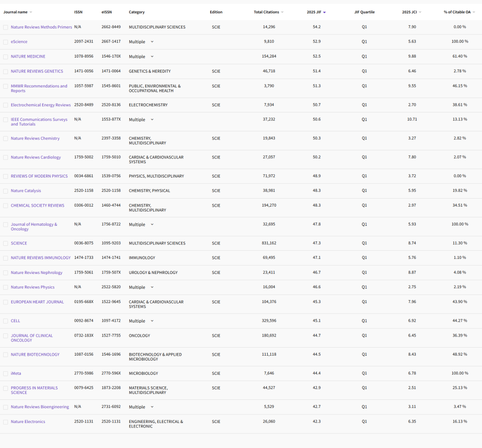Open NATURE BIOTECHNOLOGY journal link
This screenshot has height=448, width=482.
coord(35,355)
